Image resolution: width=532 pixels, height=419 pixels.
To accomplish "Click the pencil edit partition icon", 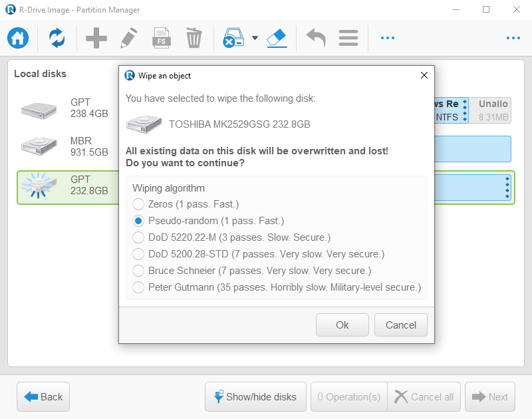I will tap(128, 38).
